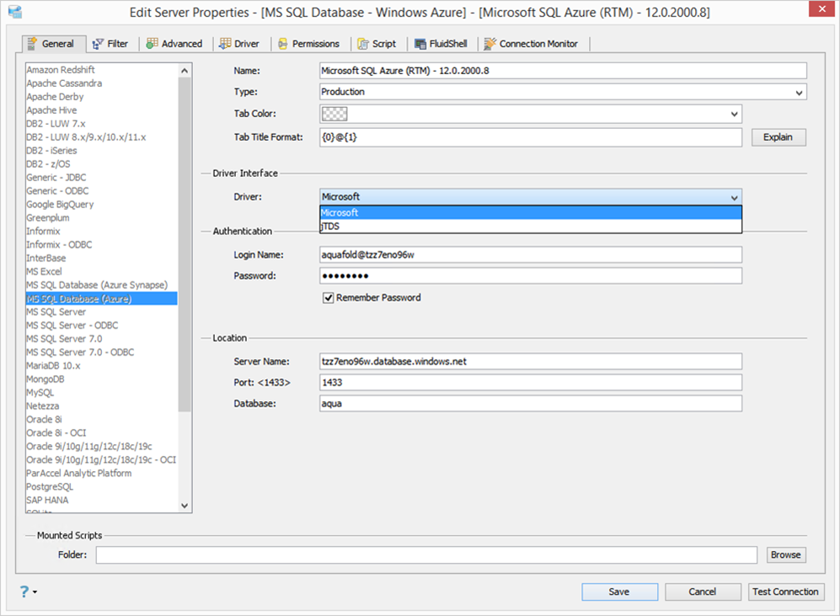Image resolution: width=840 pixels, height=616 pixels.
Task: Click the Advanced tab icon
Action: 152,43
